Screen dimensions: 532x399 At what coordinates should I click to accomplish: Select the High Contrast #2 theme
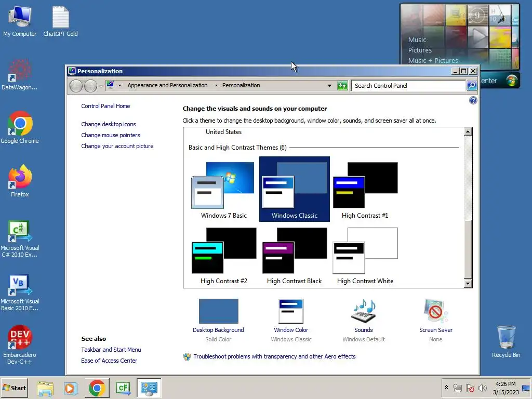(x=223, y=255)
